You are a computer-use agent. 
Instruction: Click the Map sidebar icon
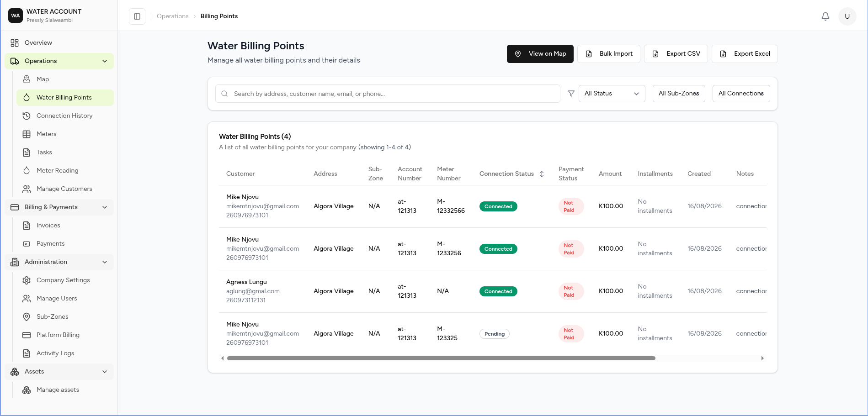tap(27, 79)
